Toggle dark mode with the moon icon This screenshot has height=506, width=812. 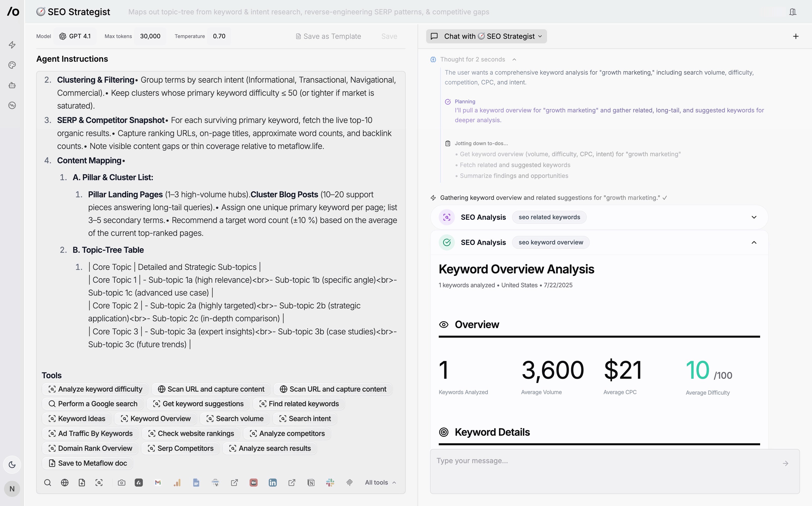(12, 464)
